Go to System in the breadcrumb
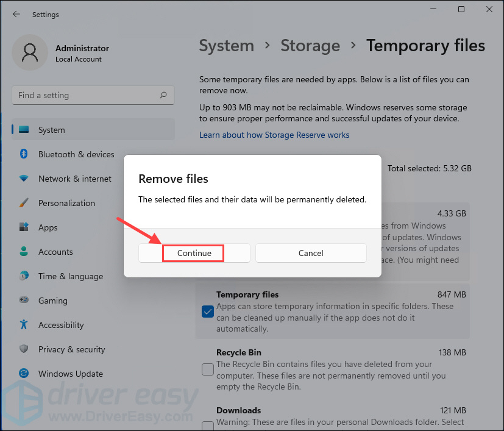Image resolution: width=504 pixels, height=431 pixels. point(226,46)
